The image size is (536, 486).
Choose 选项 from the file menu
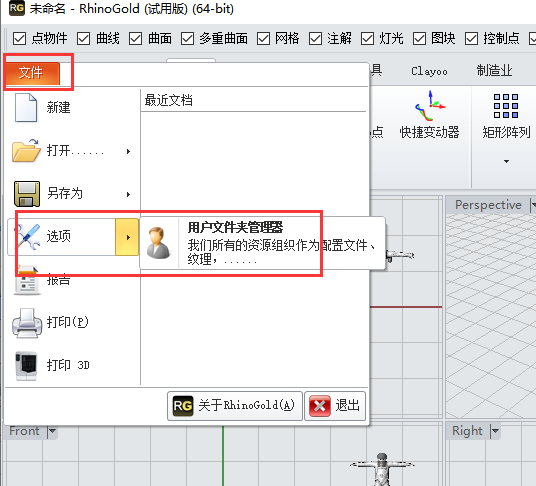(x=62, y=237)
